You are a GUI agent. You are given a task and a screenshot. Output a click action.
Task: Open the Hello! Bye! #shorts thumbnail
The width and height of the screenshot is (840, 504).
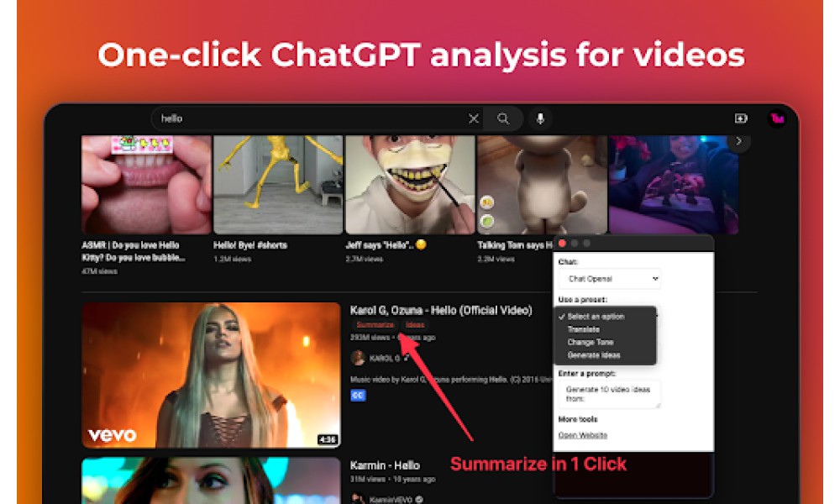click(x=278, y=185)
